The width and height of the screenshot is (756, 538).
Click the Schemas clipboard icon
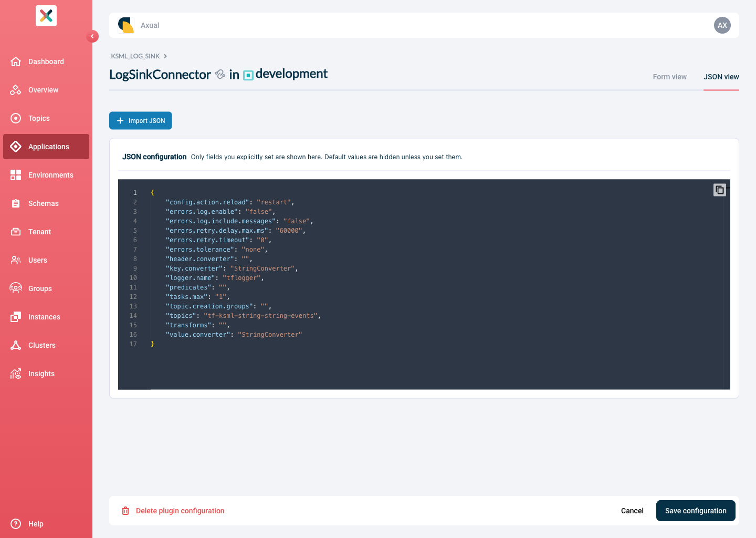[x=16, y=203]
